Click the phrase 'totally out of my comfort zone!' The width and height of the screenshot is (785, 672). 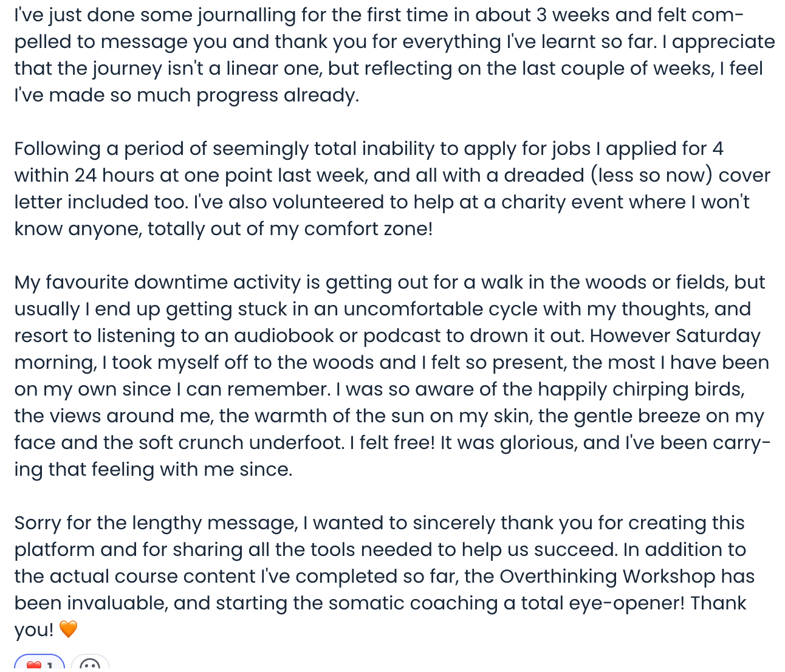290,228
